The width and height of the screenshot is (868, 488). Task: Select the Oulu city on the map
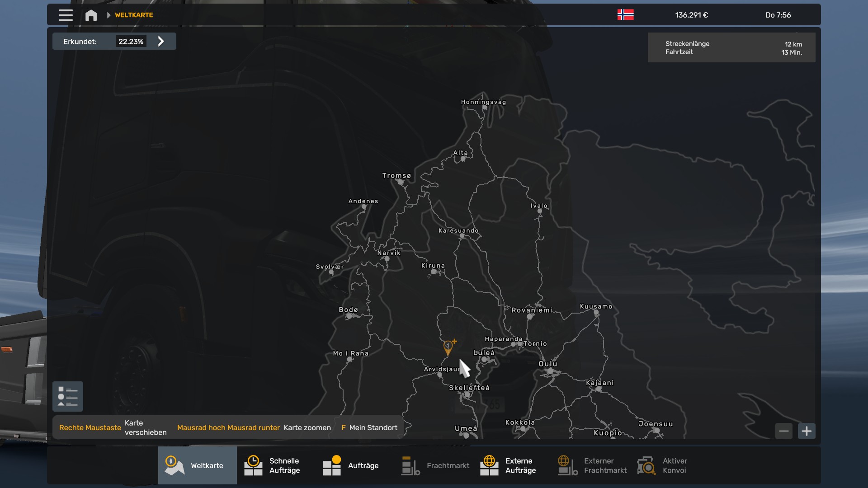(550, 371)
